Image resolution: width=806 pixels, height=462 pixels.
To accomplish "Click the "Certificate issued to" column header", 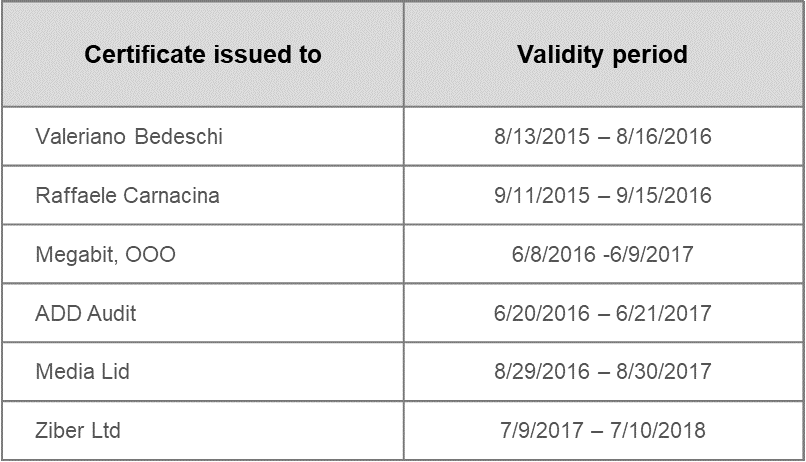I will pyautogui.click(x=203, y=54).
